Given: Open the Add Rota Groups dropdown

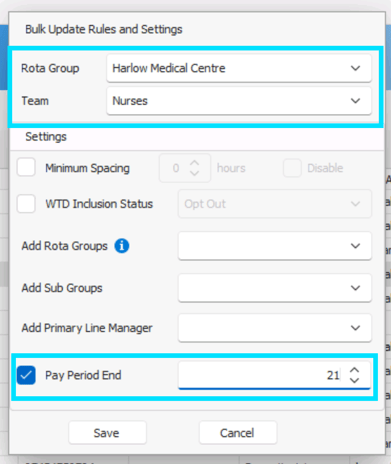Looking at the screenshot, I should click(275, 246).
